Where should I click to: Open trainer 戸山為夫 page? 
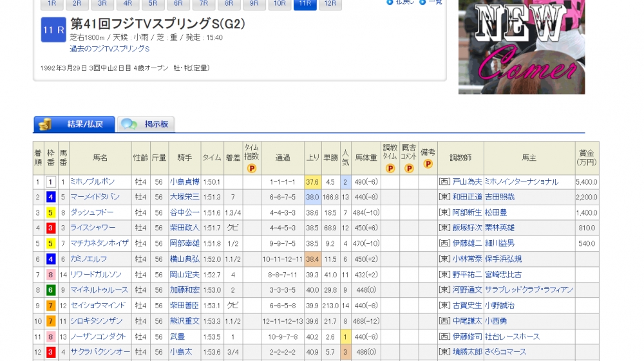click(x=468, y=181)
